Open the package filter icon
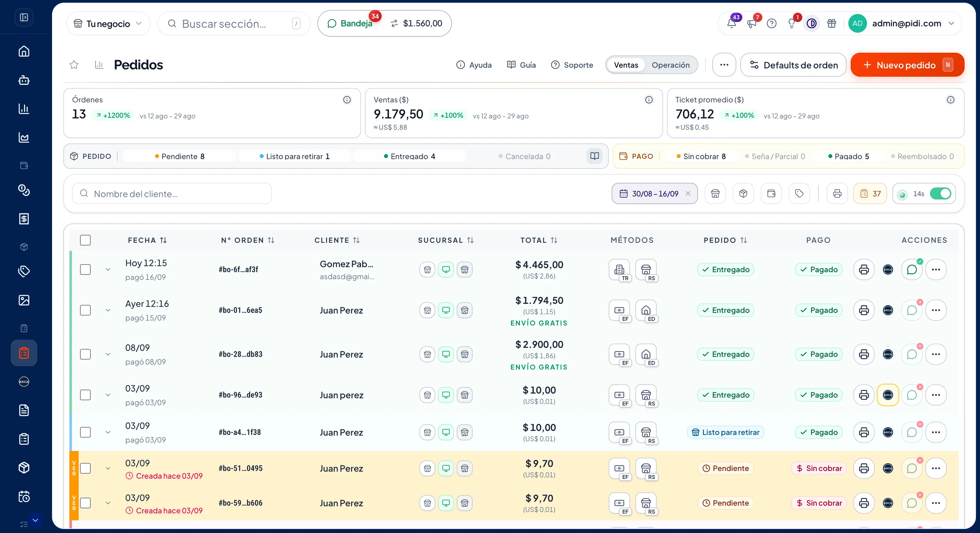Image resolution: width=980 pixels, height=533 pixels. (743, 193)
